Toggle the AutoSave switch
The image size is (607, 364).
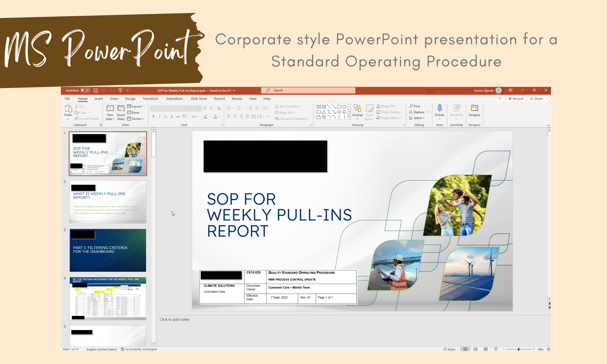tap(85, 90)
